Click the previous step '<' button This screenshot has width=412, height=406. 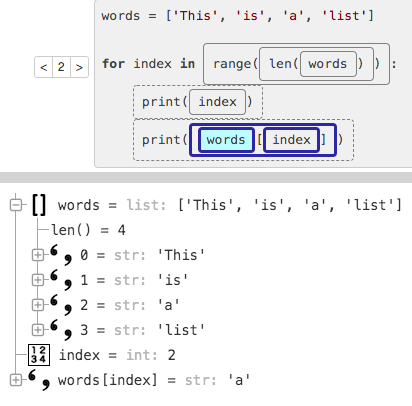pos(44,67)
